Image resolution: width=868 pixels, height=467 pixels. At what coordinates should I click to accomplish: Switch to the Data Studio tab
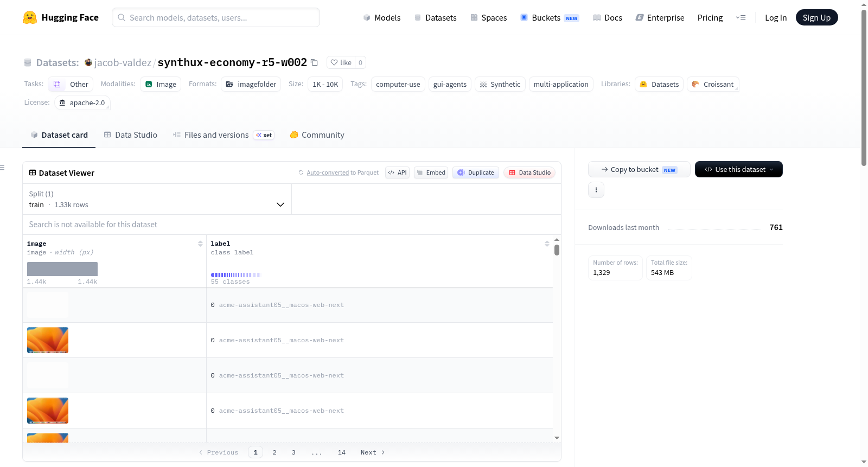[131, 135]
